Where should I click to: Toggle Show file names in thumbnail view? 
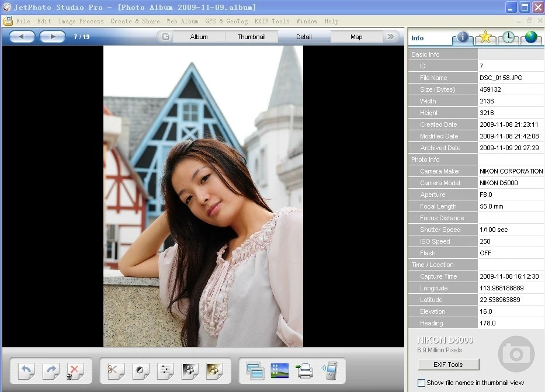coord(421,383)
